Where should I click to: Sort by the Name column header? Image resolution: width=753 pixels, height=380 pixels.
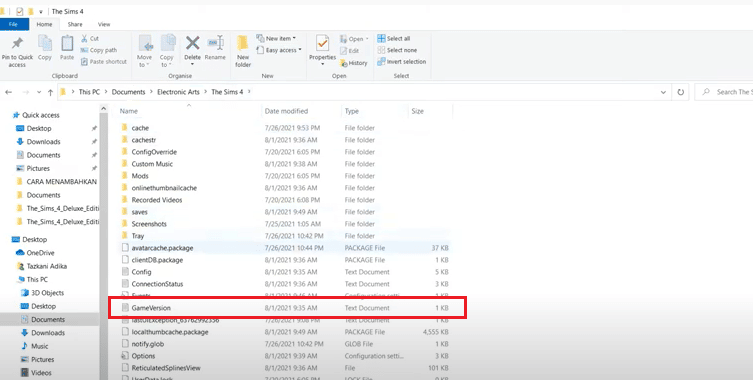tap(129, 111)
